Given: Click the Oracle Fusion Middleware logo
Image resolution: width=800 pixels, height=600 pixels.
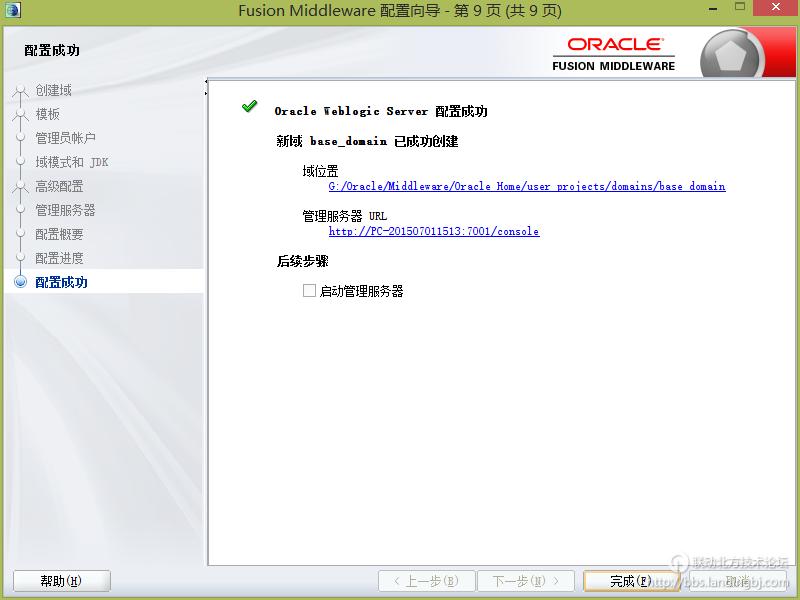Looking at the screenshot, I should (x=613, y=53).
